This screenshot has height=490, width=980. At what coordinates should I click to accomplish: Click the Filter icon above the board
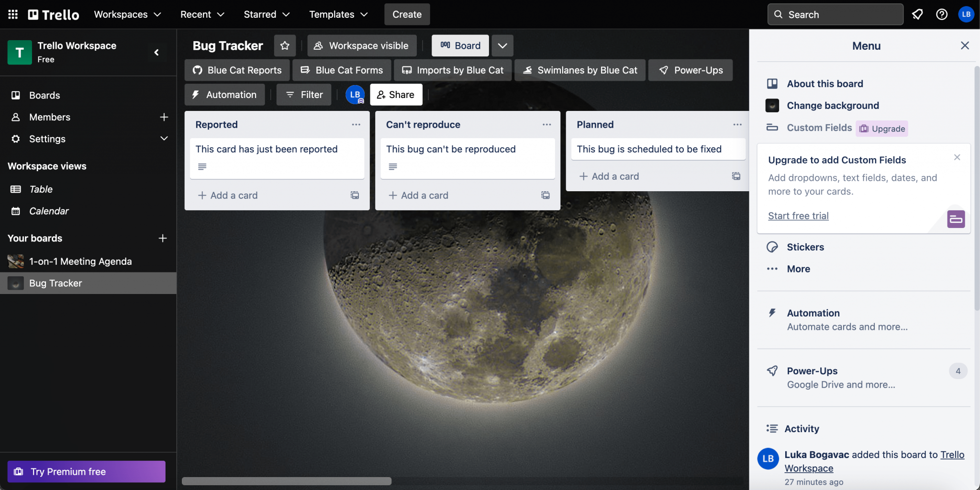point(290,94)
